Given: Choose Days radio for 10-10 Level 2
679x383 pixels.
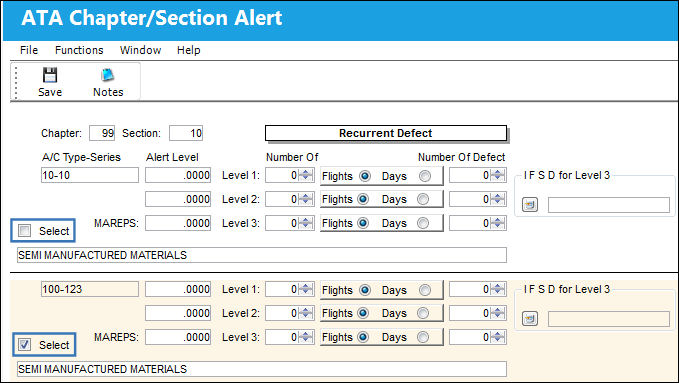Looking at the screenshot, I should [x=423, y=199].
